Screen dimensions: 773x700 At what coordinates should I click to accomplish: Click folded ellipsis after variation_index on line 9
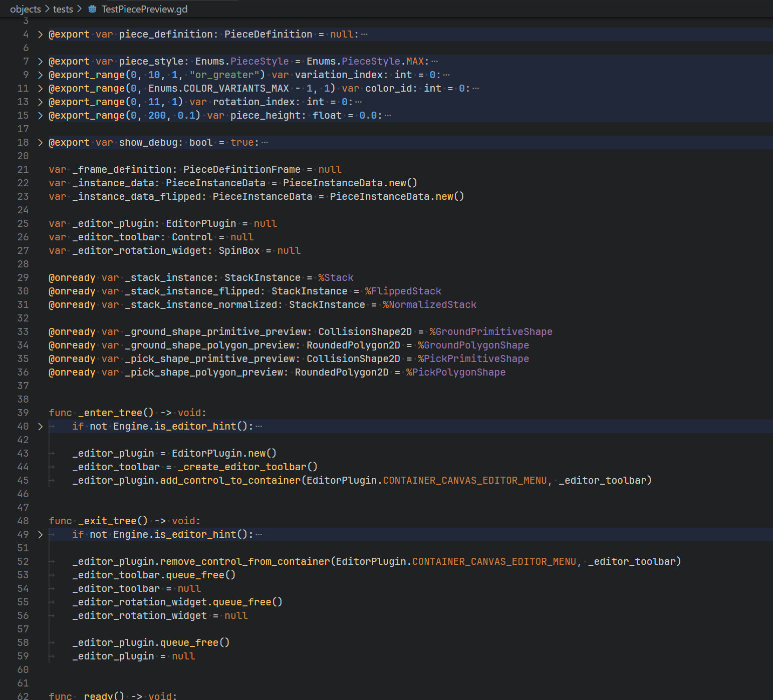pyautogui.click(x=446, y=75)
